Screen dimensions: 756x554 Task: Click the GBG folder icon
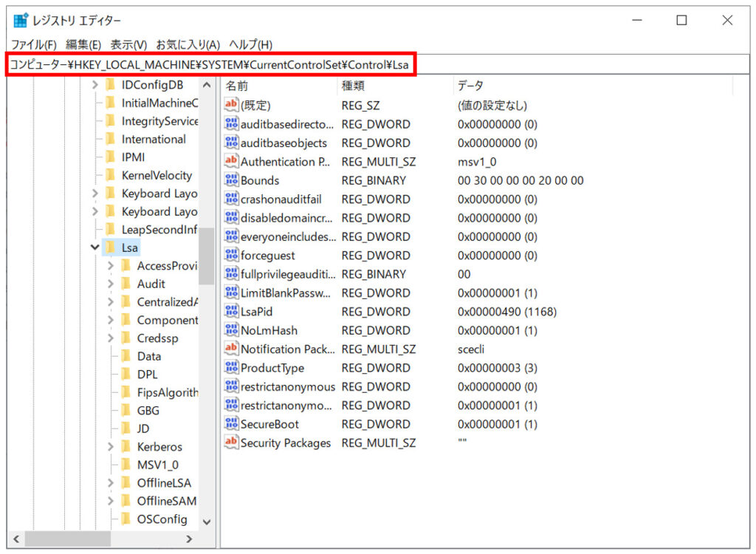[126, 411]
